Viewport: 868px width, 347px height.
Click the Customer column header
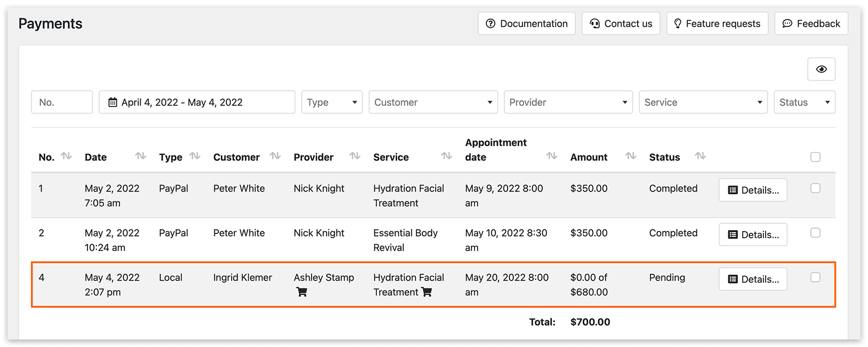click(x=236, y=157)
